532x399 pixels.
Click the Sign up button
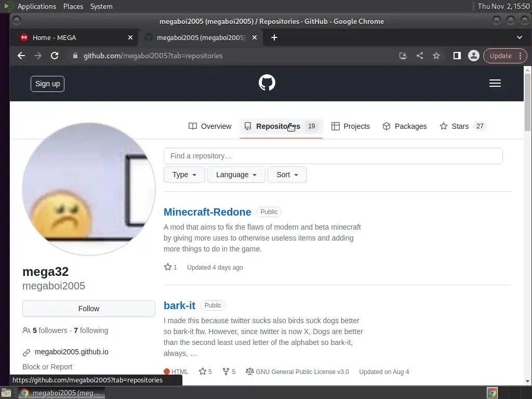click(x=47, y=84)
